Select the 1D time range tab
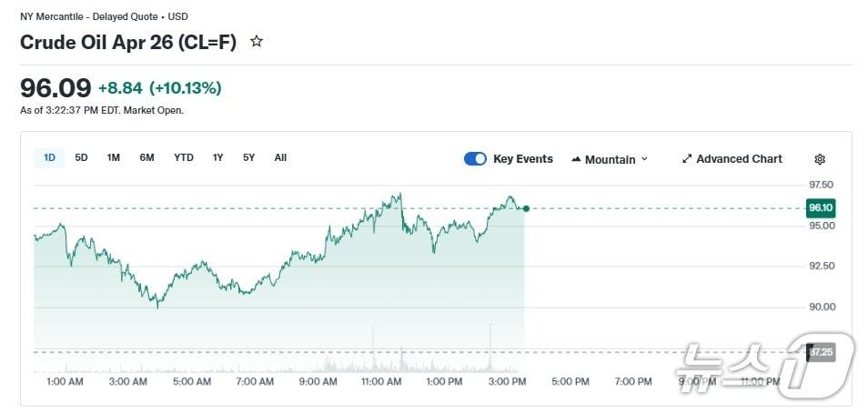The width and height of the screenshot is (868, 412). pos(49,157)
